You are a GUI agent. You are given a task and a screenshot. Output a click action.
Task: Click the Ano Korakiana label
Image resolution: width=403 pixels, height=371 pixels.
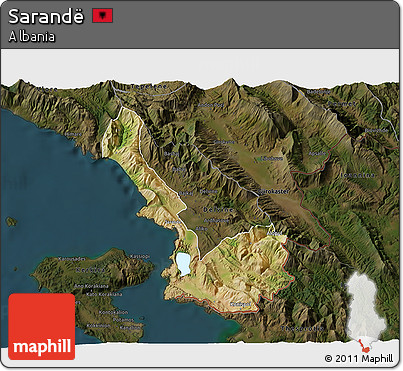coord(91,286)
